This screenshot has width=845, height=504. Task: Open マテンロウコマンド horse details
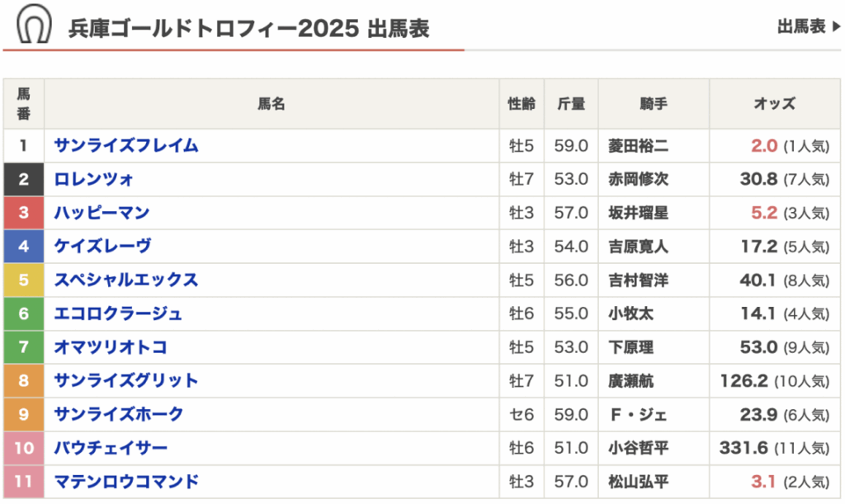pos(126,482)
